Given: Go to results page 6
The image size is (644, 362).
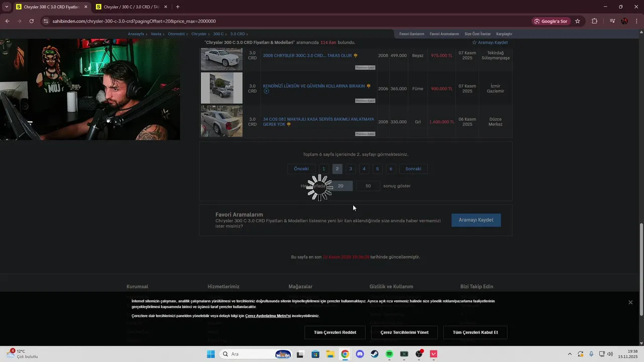Looking at the screenshot, I should (391, 169).
